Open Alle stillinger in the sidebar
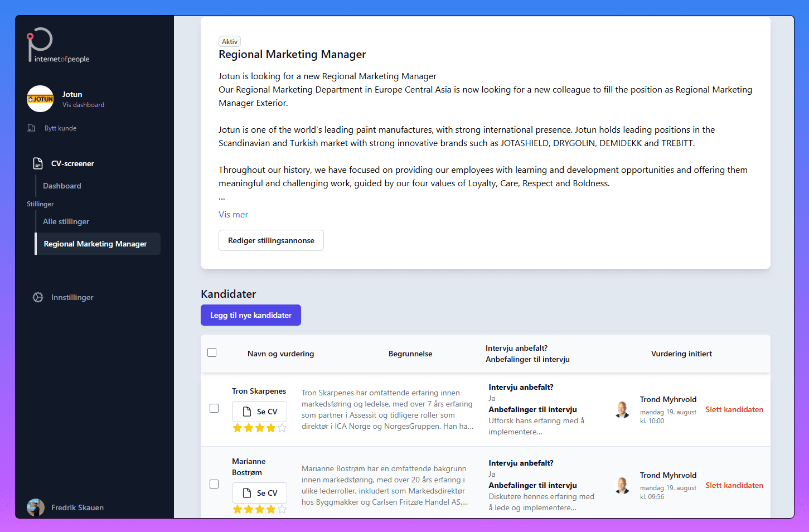The height and width of the screenshot is (532, 809). pyautogui.click(x=66, y=221)
